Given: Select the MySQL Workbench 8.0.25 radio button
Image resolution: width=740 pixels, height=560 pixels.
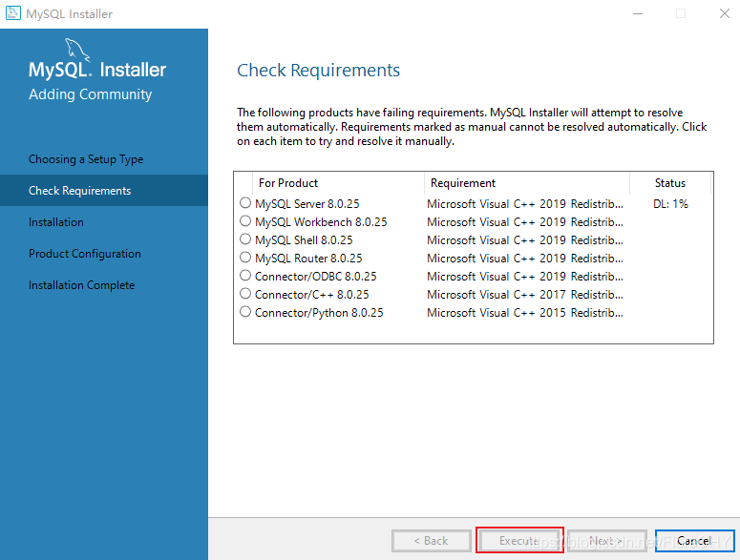Looking at the screenshot, I should tap(245, 221).
